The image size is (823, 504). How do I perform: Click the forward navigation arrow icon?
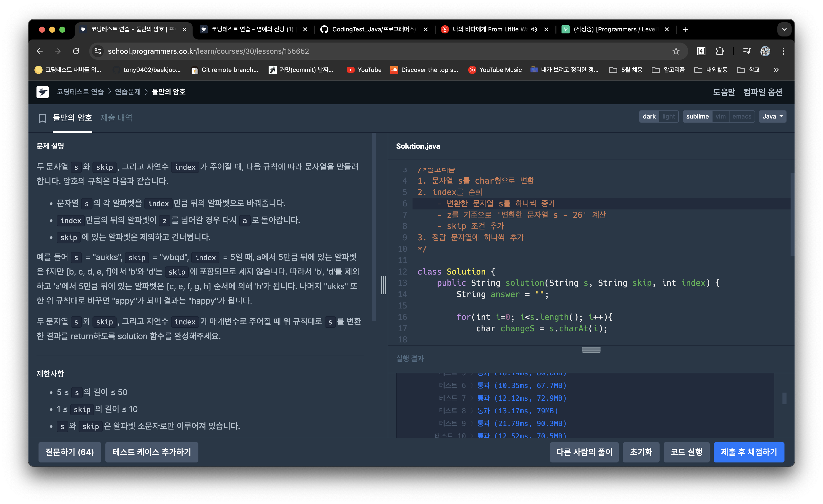point(57,51)
